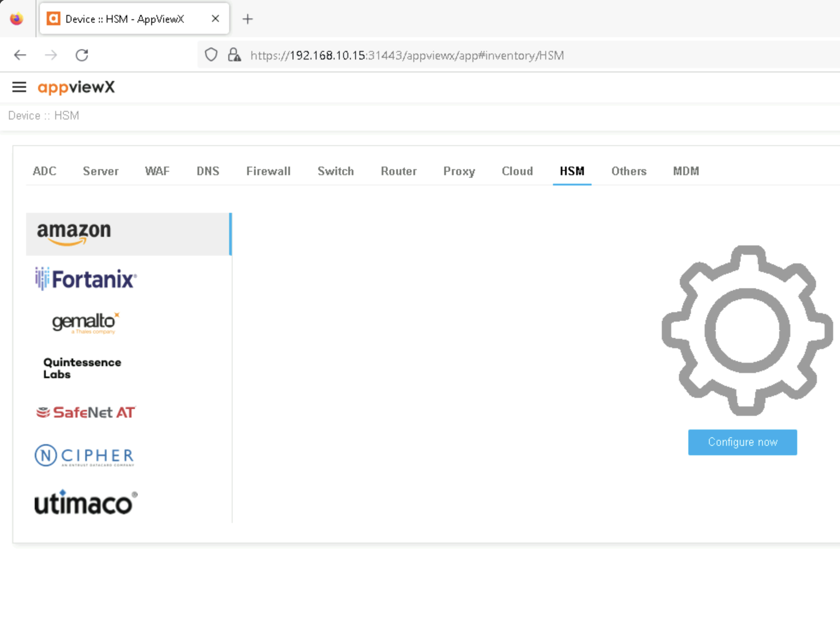Select the Fortanix vendor logo

(x=86, y=279)
